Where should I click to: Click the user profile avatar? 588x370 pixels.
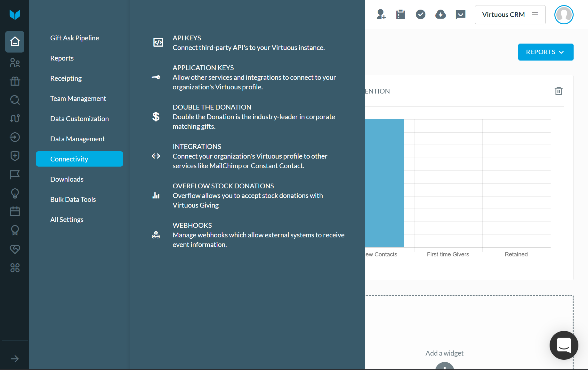(564, 15)
